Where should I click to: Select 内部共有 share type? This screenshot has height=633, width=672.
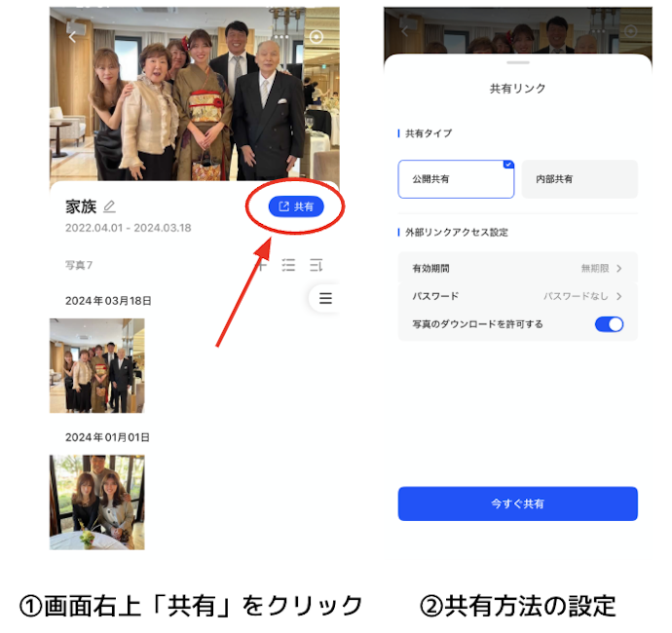[x=579, y=179]
